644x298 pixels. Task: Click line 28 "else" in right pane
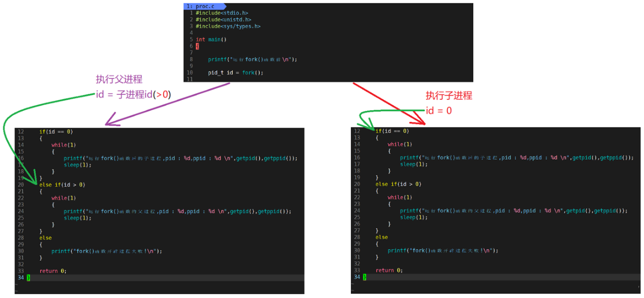click(382, 237)
